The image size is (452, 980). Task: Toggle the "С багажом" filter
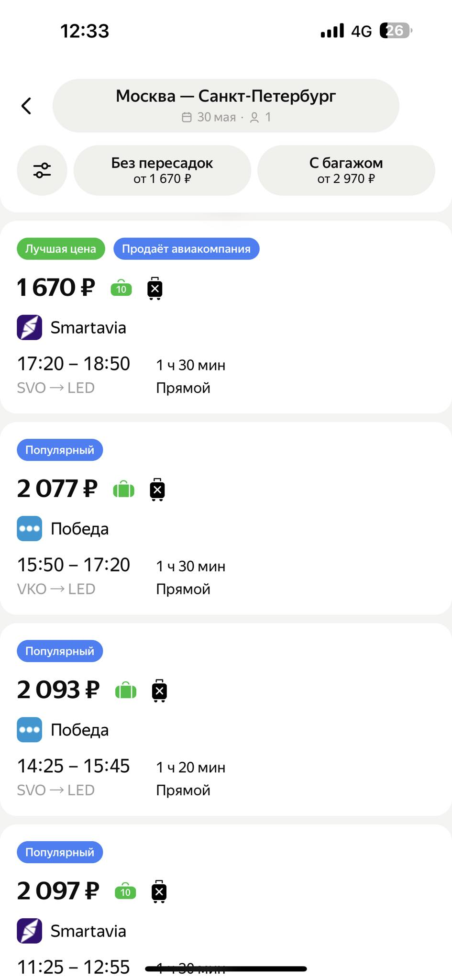(346, 170)
